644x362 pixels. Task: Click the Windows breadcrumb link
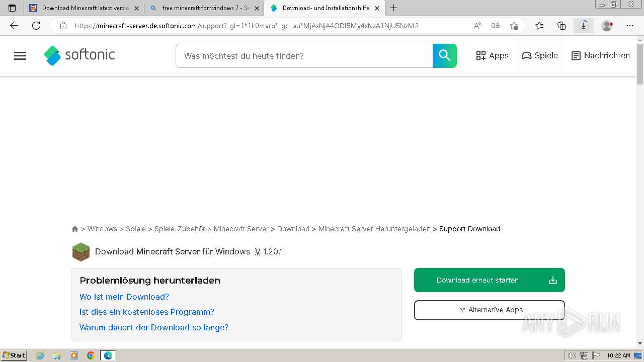point(102,229)
